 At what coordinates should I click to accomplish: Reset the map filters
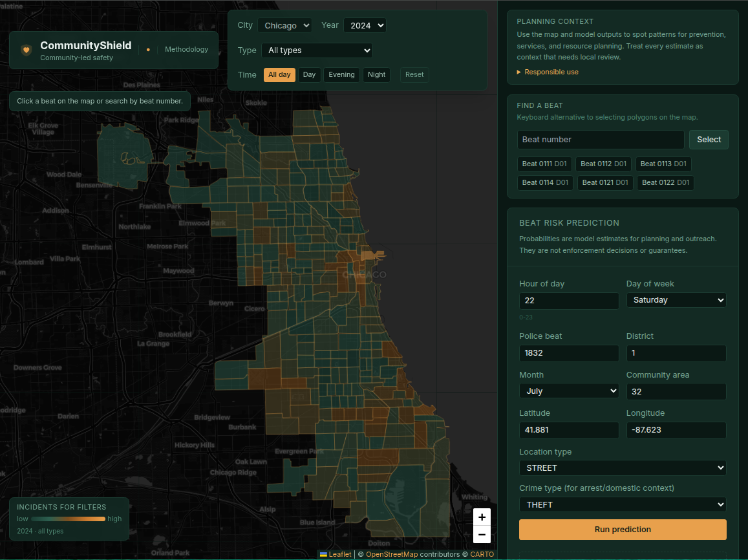[414, 75]
